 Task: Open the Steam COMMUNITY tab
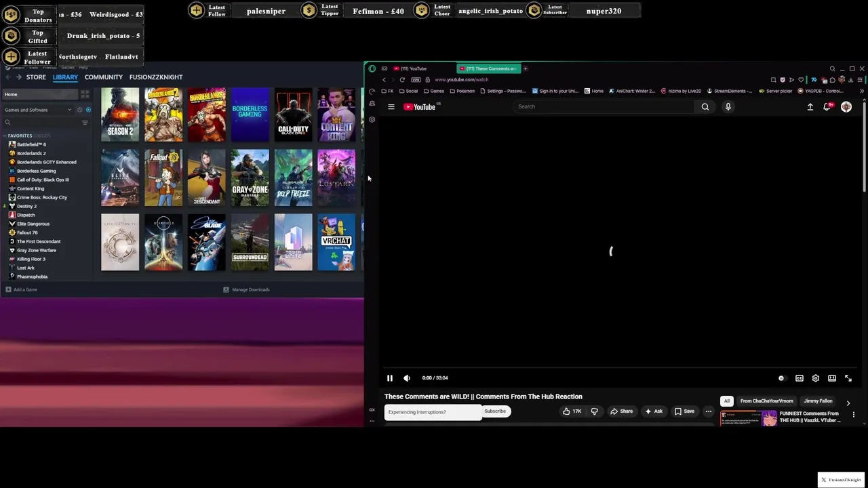tap(104, 77)
